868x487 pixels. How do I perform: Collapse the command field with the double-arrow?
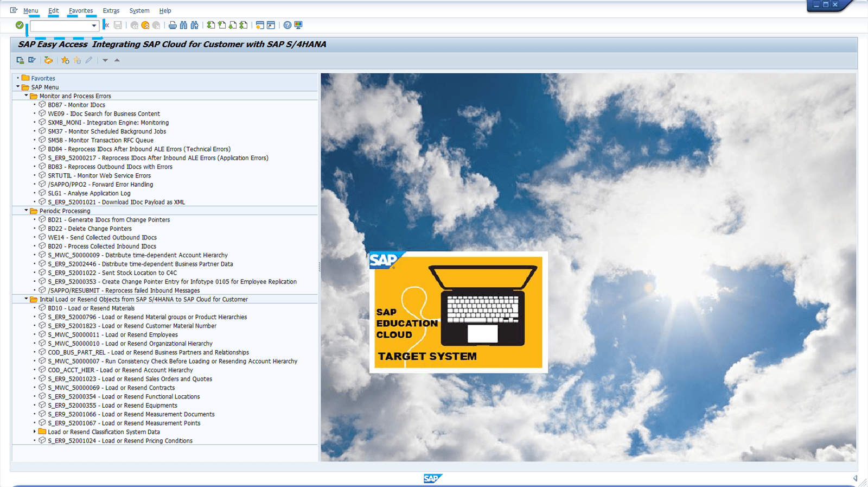tap(106, 25)
